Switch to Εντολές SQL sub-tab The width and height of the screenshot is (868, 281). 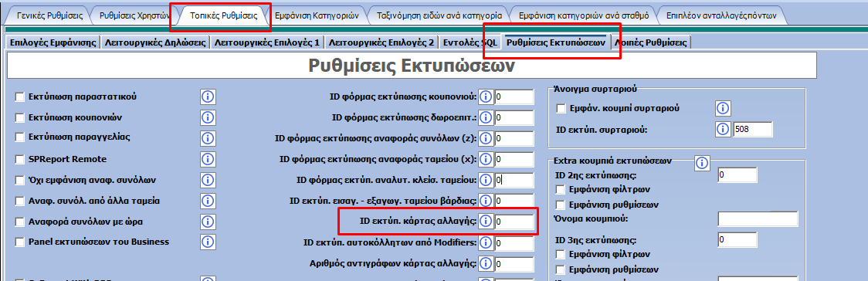tap(470, 42)
